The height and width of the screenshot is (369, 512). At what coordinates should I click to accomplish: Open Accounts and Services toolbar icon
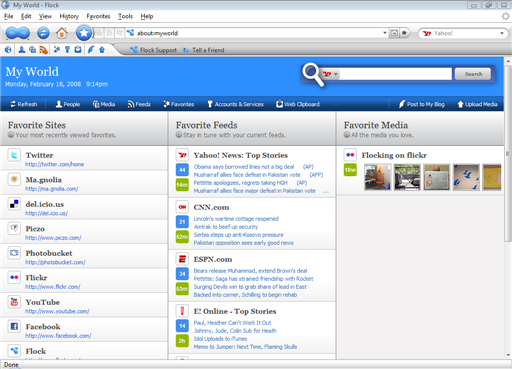tap(67, 50)
